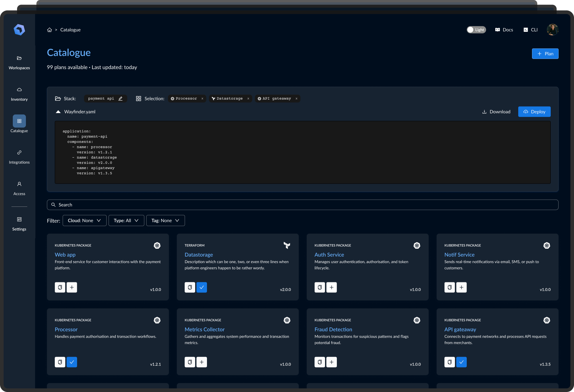Go to Workspaces in the sidebar

[x=19, y=62]
